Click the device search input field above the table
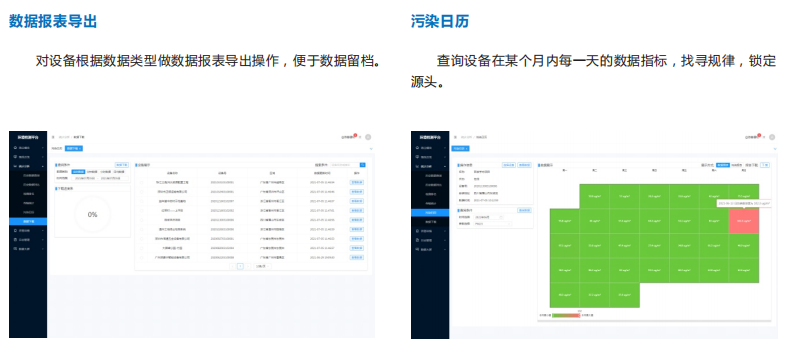The width and height of the screenshot is (795, 361). click(x=345, y=165)
